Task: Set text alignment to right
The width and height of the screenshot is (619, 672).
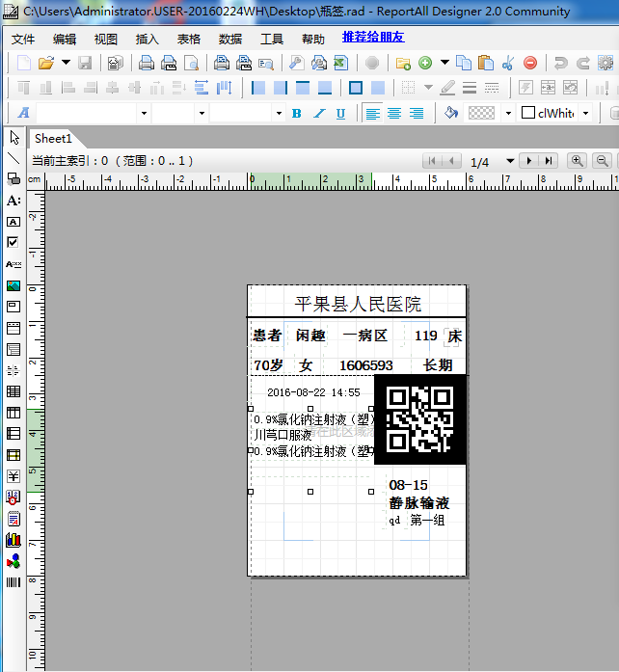Action: tap(417, 113)
